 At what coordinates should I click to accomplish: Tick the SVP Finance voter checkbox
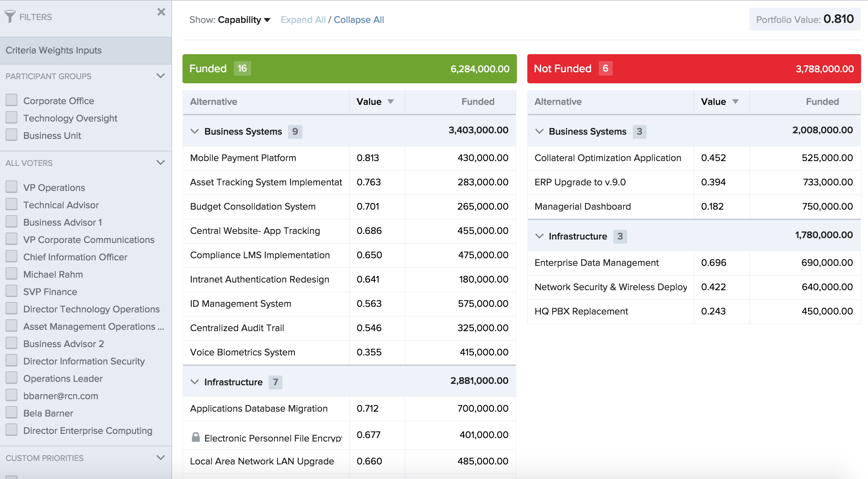[11, 291]
